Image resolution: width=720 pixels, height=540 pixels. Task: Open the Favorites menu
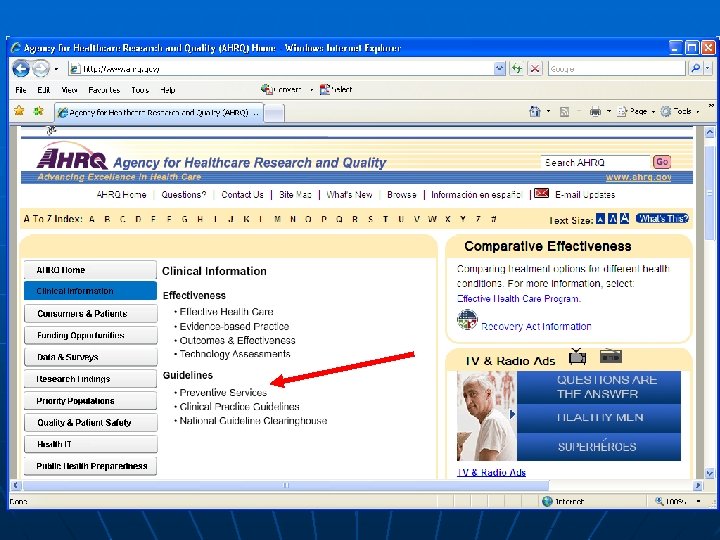(104, 90)
